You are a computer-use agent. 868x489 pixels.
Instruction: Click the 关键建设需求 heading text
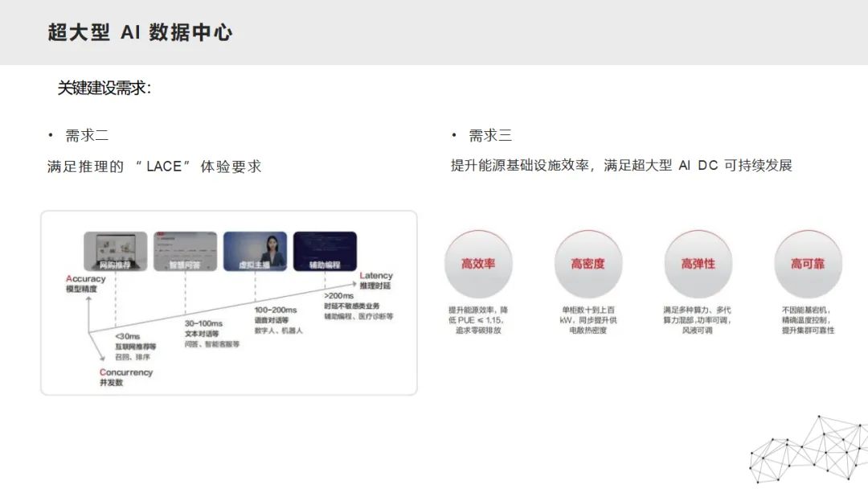point(104,88)
